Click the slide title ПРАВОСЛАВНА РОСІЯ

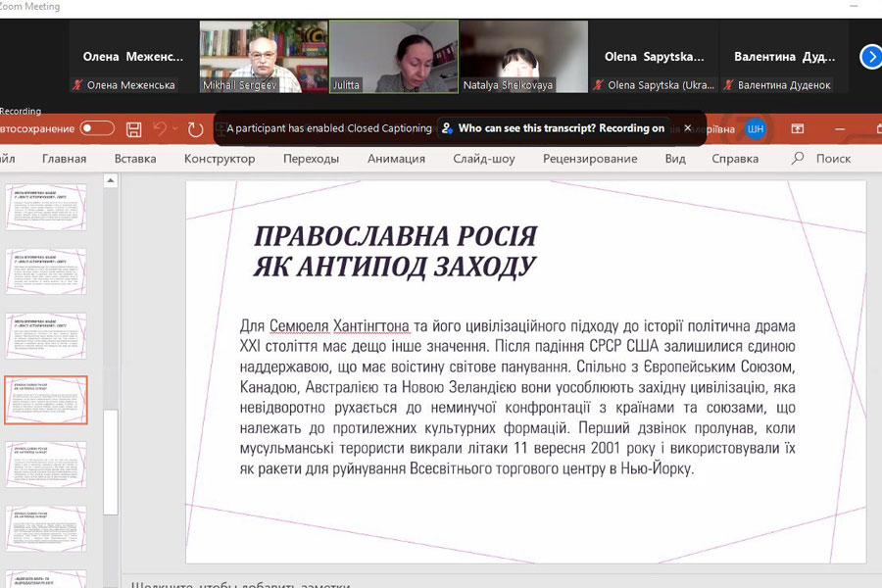[x=396, y=236]
